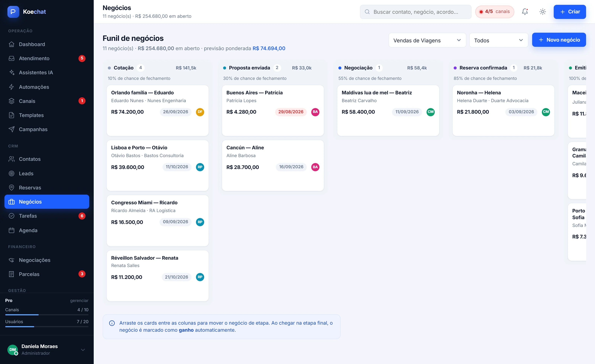
Task: Click the Campanhas paper plane icon
Action: 11,129
